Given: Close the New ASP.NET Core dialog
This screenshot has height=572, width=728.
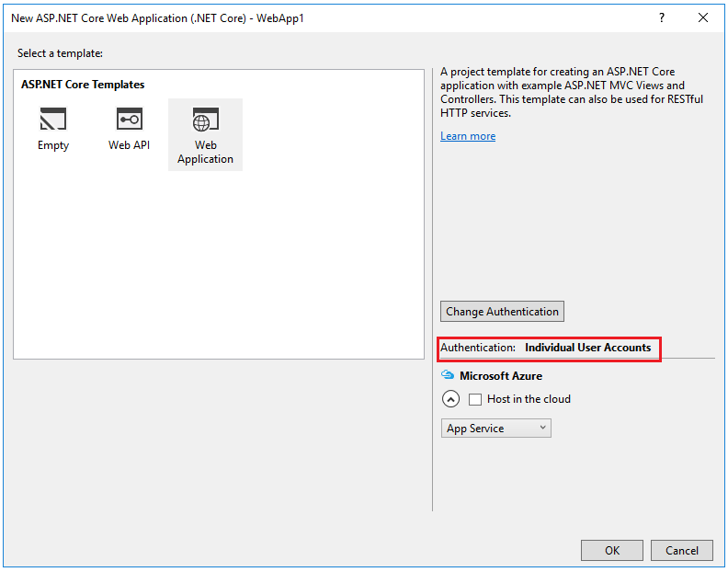Looking at the screenshot, I should tap(703, 17).
